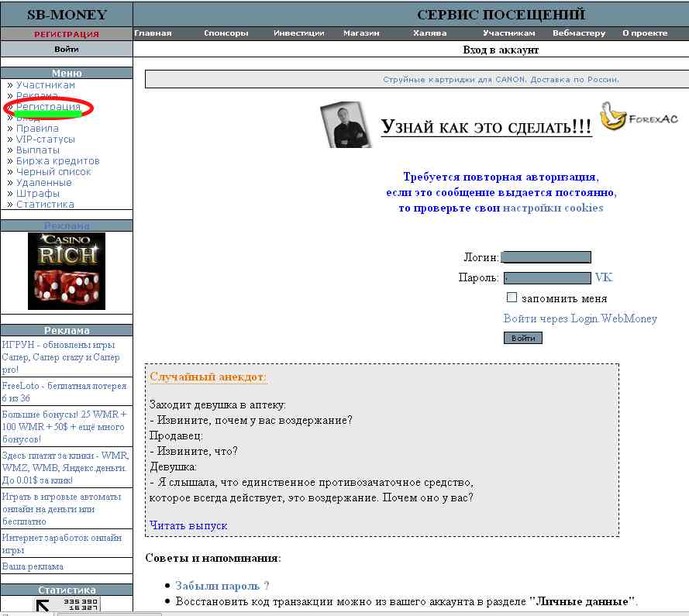
Task: Click the ForexAC duck logo
Action: pyautogui.click(x=639, y=116)
